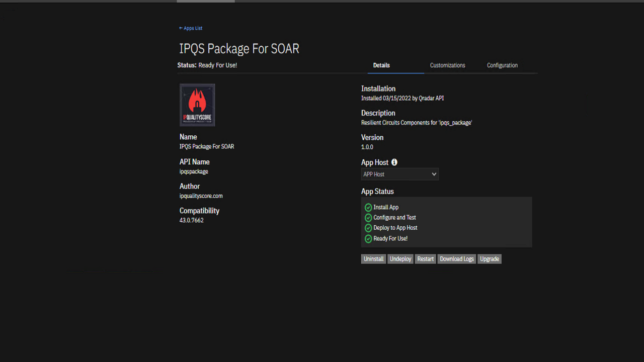
Task: Click the App Host dropdown arrow icon
Action: coord(434,174)
